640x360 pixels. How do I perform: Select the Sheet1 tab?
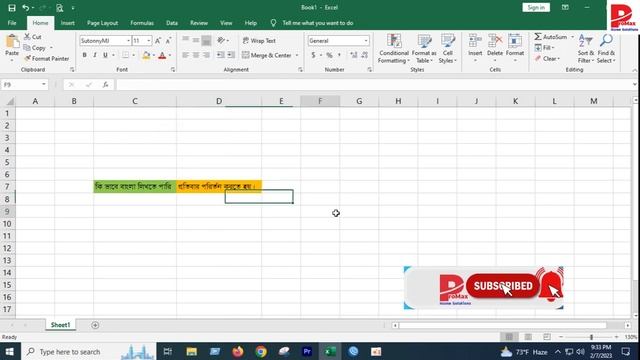(x=60, y=325)
